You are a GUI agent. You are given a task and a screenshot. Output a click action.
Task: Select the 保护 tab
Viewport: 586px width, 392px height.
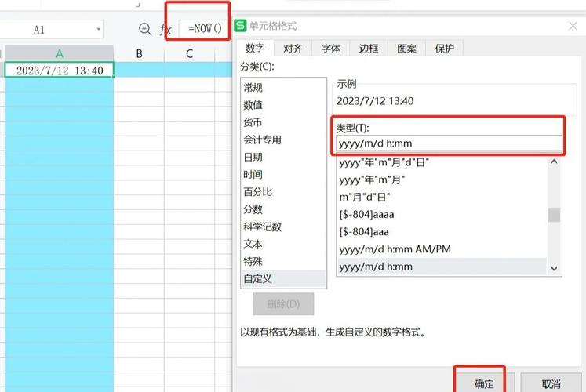point(444,49)
